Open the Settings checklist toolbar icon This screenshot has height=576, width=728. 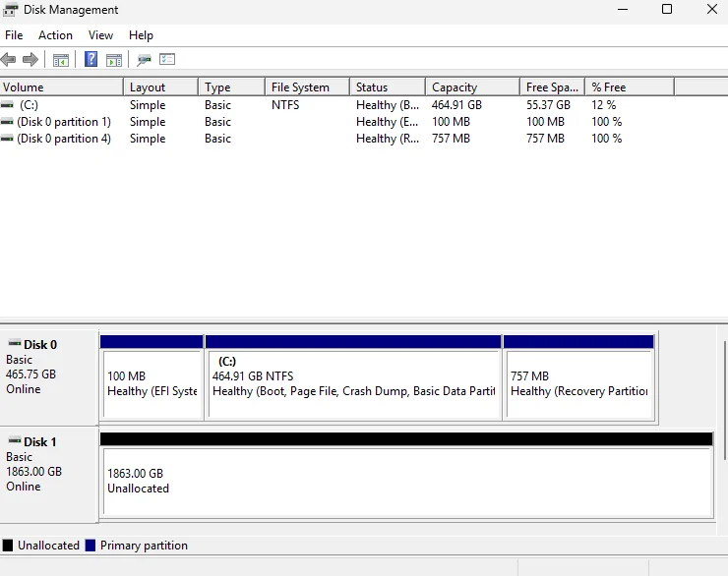(167, 59)
